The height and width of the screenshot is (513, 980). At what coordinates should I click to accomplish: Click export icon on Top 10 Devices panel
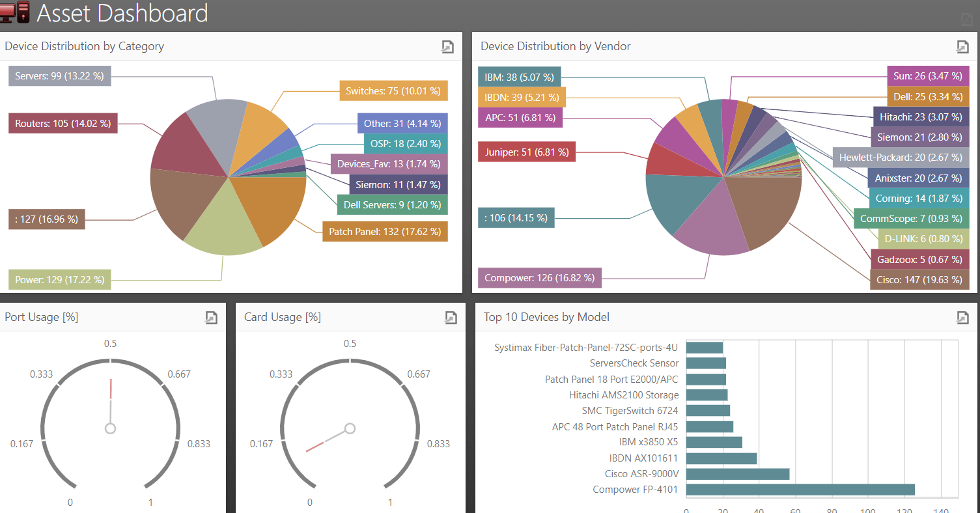click(x=962, y=317)
